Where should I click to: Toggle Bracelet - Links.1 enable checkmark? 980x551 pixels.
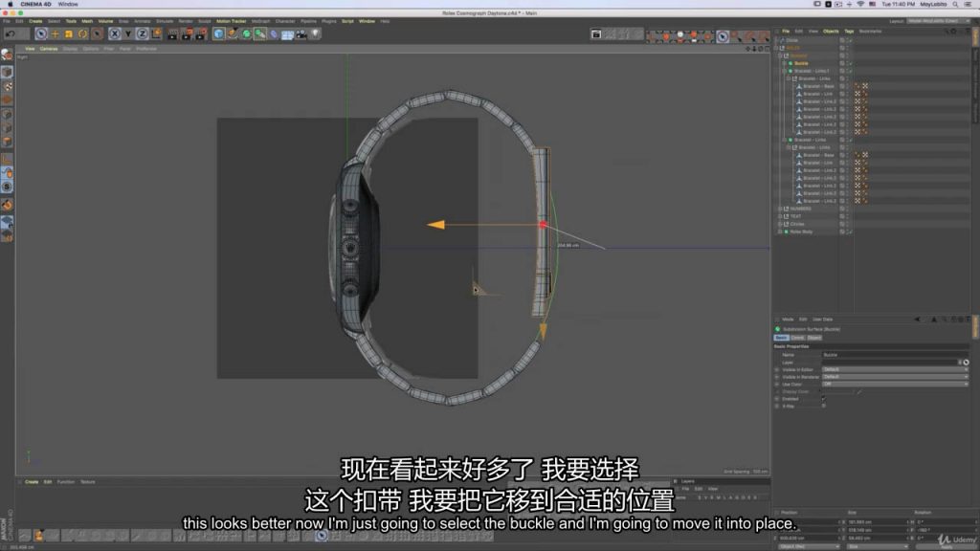850,71
